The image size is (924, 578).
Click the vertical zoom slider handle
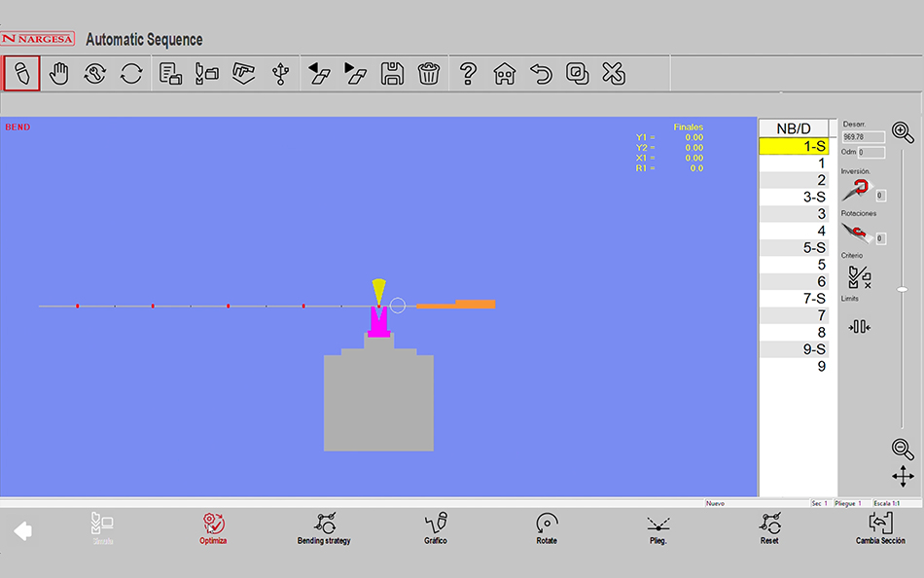click(x=903, y=289)
